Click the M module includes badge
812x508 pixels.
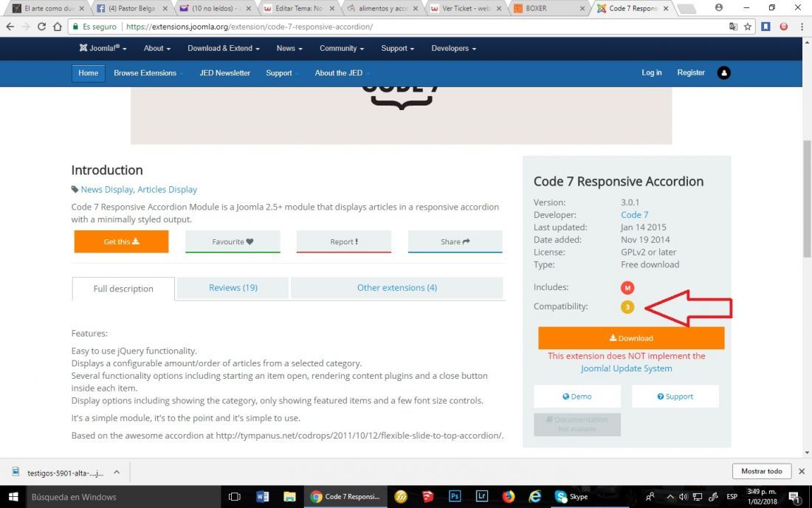pos(627,287)
